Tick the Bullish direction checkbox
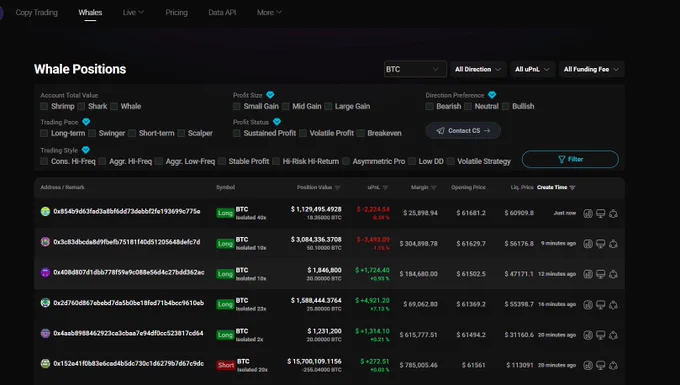 click(506, 106)
